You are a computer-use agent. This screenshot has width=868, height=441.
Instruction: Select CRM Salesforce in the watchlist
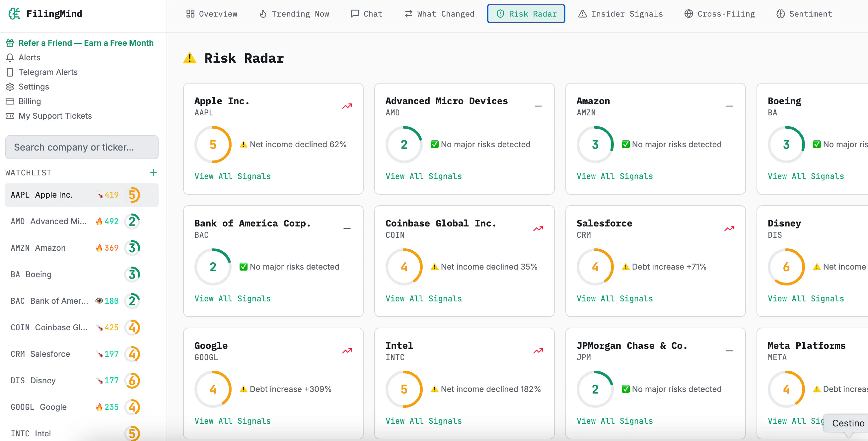coord(82,354)
